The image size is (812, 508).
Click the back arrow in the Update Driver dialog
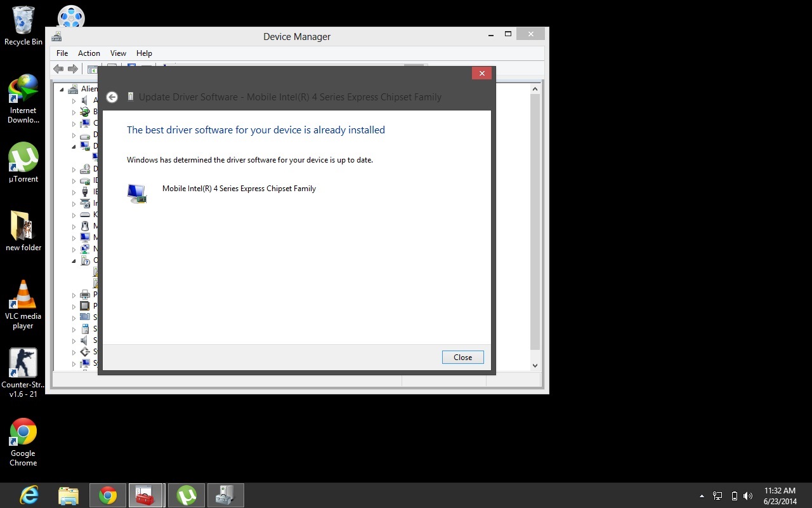click(112, 97)
